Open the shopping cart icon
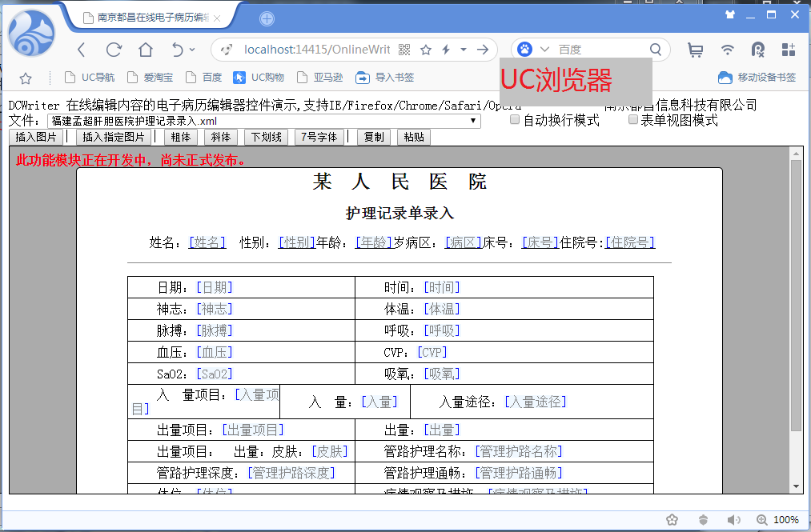The width and height of the screenshot is (811, 532). coord(695,50)
